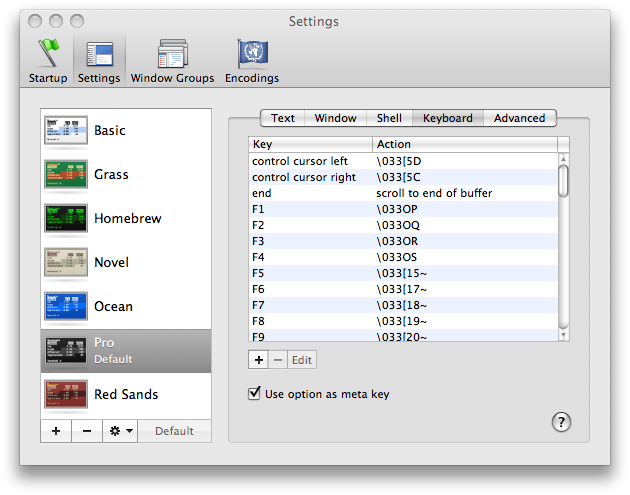Close the Settings window

tap(35, 21)
